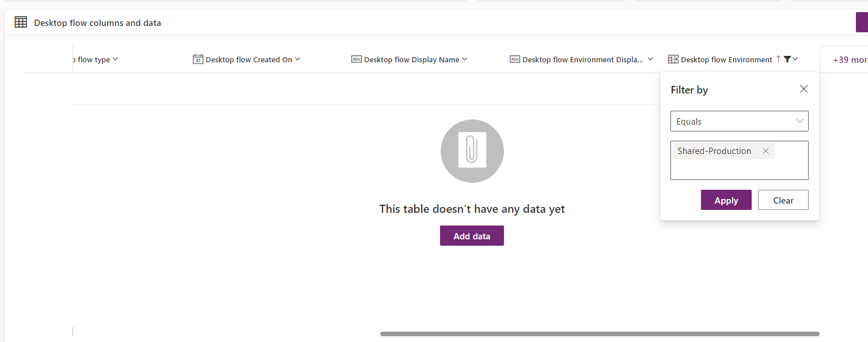Close the Filter by panel
The width and height of the screenshot is (868, 342).
[804, 89]
